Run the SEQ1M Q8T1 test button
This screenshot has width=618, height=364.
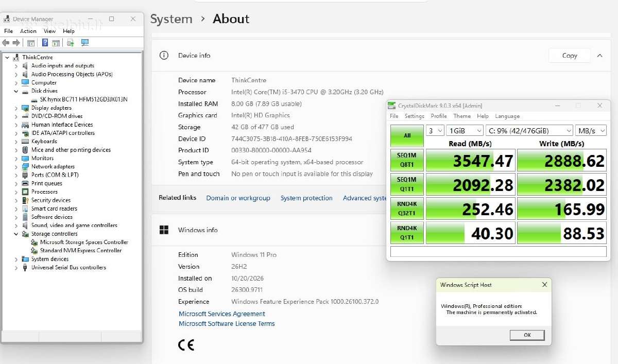pyautogui.click(x=407, y=160)
